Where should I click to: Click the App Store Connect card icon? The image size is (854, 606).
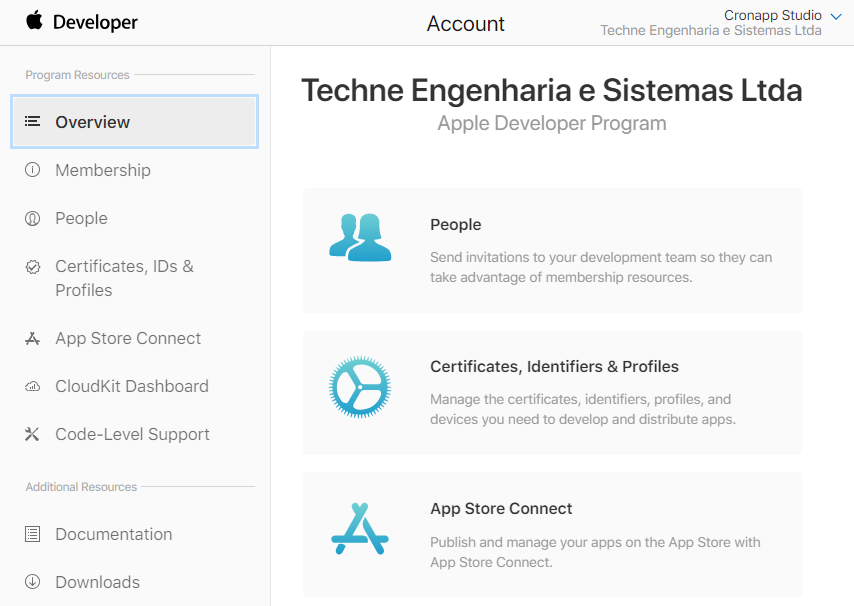[360, 529]
